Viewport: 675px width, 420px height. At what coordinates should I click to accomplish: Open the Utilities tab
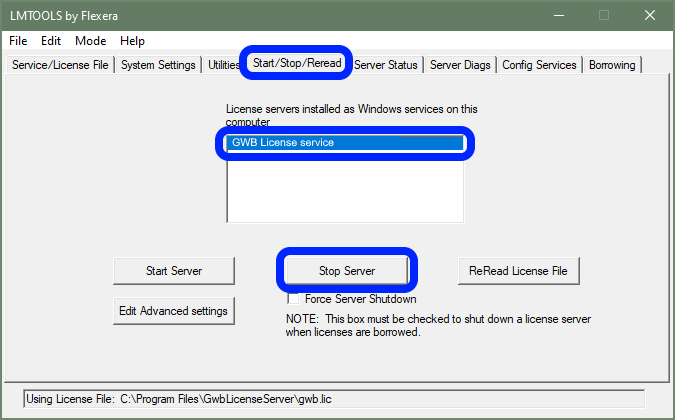pyautogui.click(x=222, y=65)
